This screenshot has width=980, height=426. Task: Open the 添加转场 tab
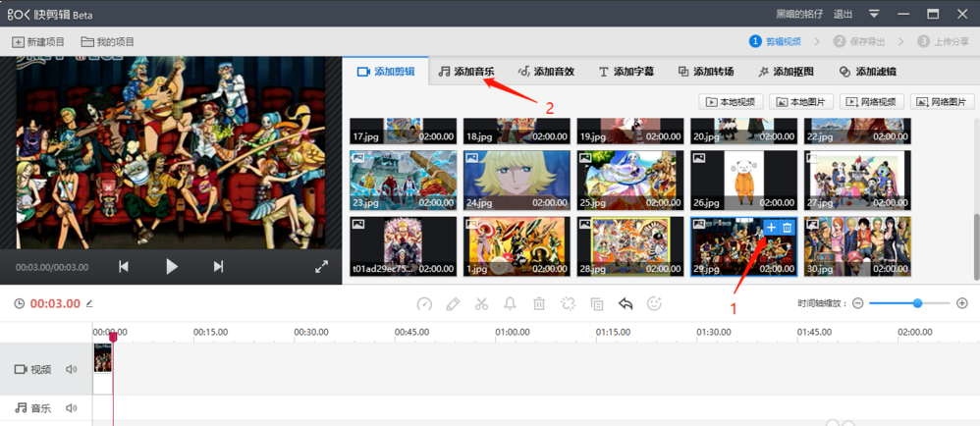706,72
